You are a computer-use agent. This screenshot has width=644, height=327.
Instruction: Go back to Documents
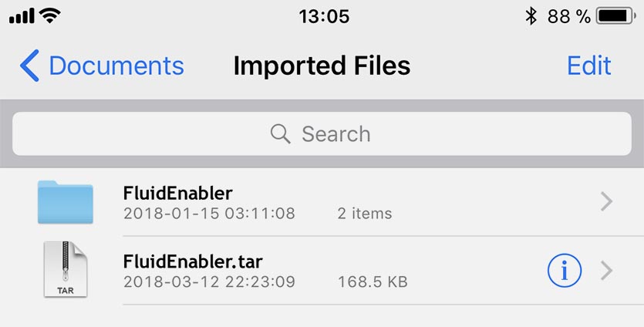coord(116,66)
